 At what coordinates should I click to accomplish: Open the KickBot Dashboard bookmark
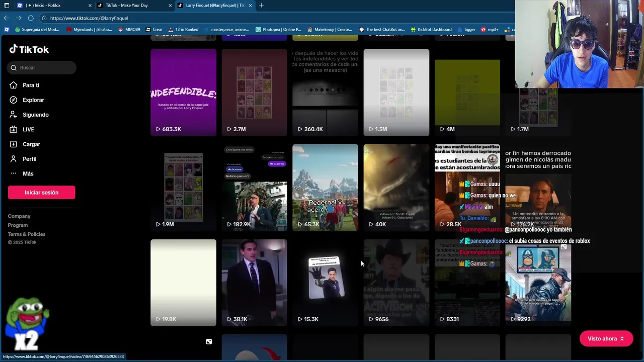[431, 30]
